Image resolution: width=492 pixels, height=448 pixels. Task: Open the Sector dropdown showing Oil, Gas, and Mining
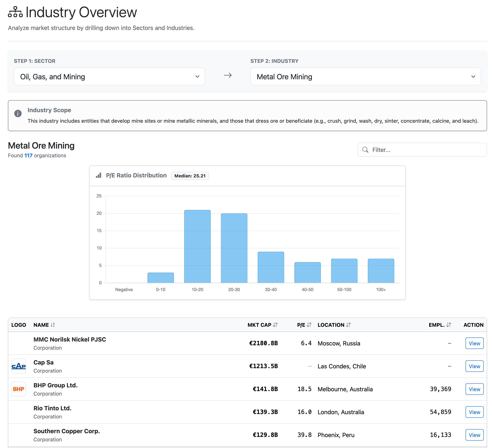pos(109,76)
